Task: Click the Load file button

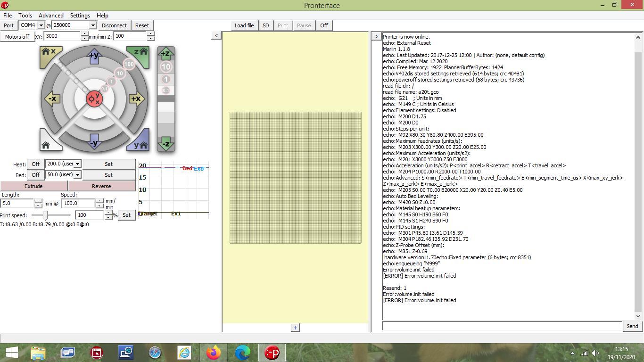Action: [x=244, y=25]
